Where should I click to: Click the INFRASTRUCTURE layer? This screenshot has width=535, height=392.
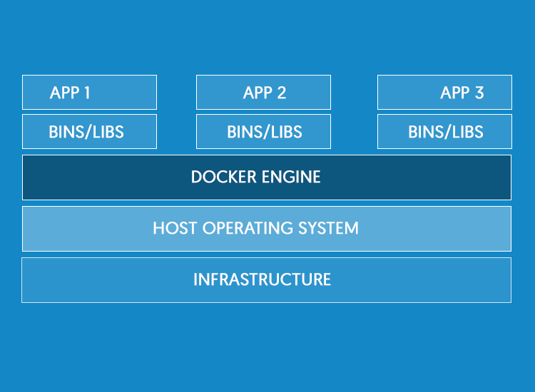[267, 280]
